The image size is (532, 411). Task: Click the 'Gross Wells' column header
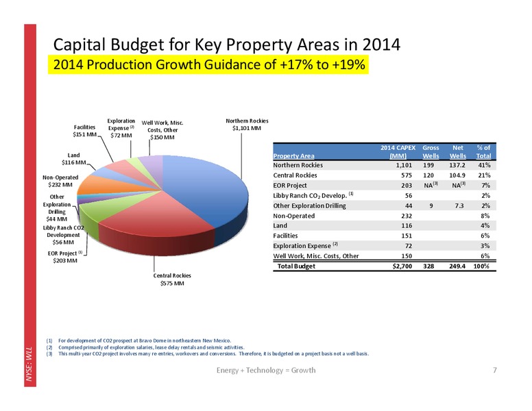pos(431,152)
